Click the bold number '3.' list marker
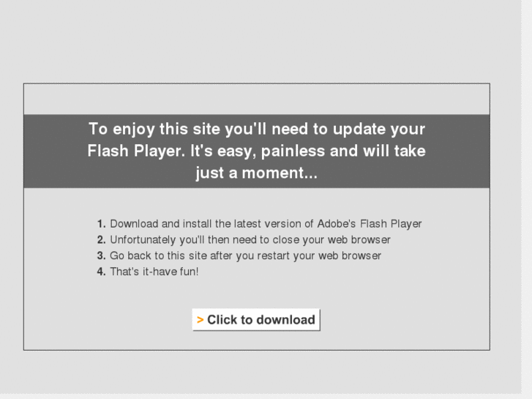 pyautogui.click(x=102, y=256)
